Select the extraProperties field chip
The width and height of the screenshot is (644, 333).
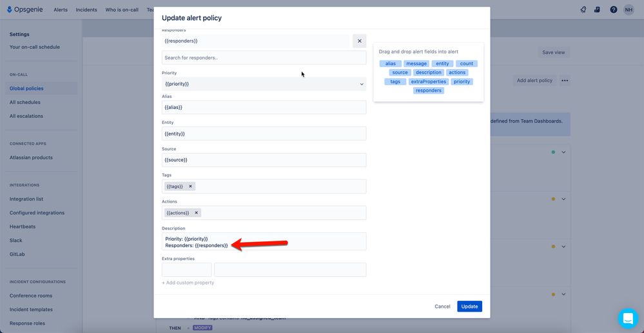pyautogui.click(x=429, y=82)
